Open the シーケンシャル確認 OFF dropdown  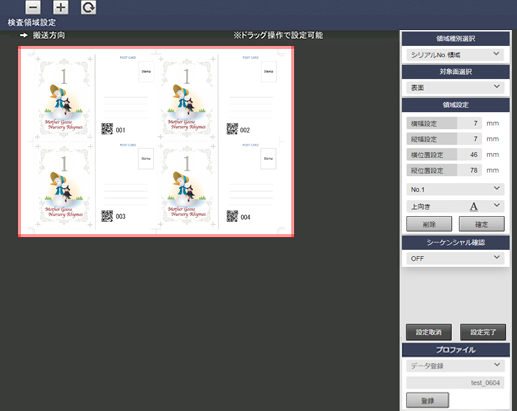[455, 258]
